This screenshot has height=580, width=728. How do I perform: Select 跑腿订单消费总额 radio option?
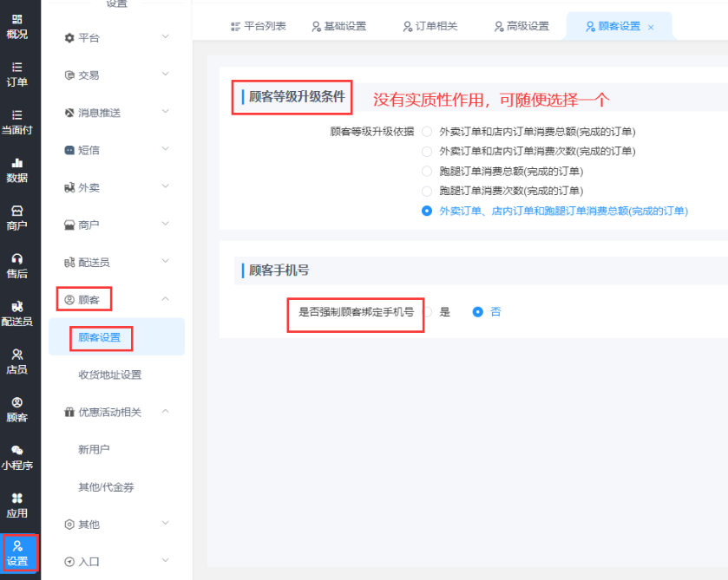[427, 171]
